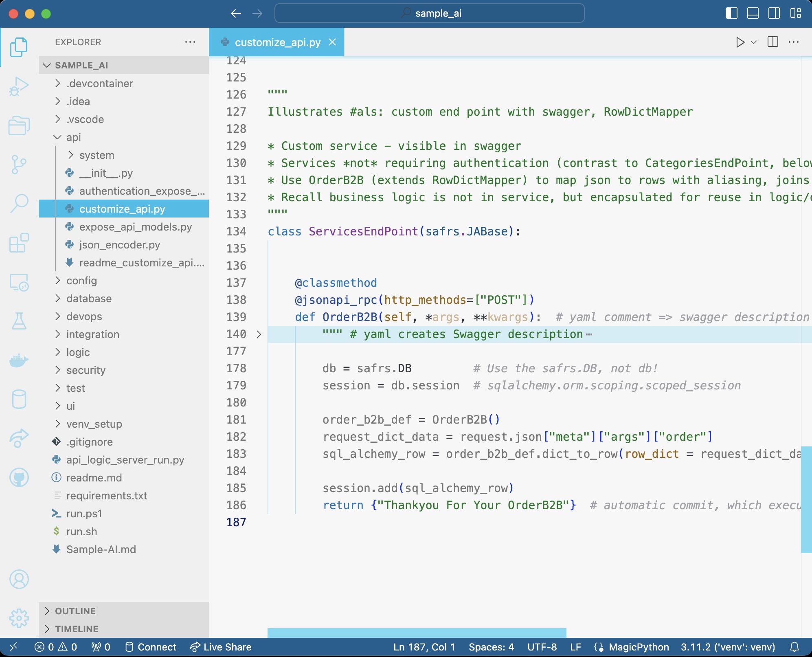
Task: Click the Run Python File play button
Action: 740,42
